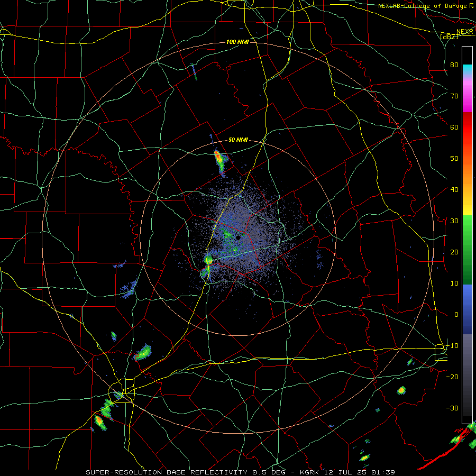
Task: Click the 60 value on the dBZ scale
Action: [x=454, y=127]
